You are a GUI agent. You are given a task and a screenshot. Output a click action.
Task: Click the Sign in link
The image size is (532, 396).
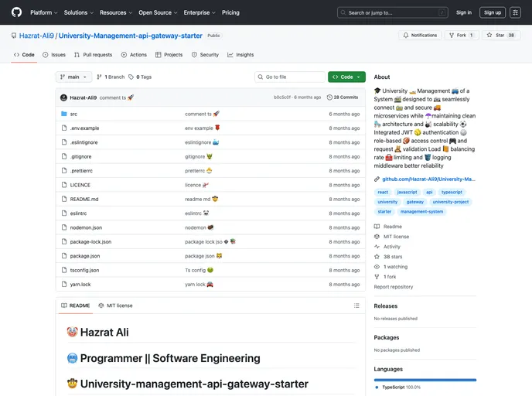pos(464,12)
